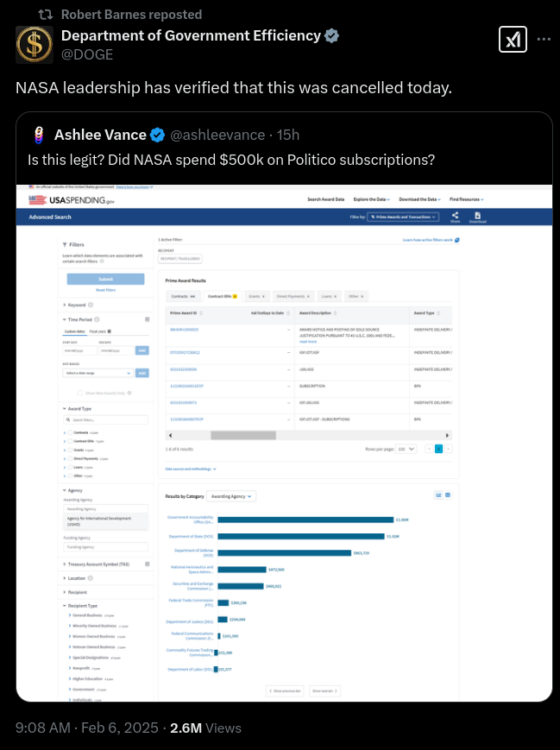Click the info icon beside Location filter
Viewport: 560px width, 750px height.
(91, 577)
